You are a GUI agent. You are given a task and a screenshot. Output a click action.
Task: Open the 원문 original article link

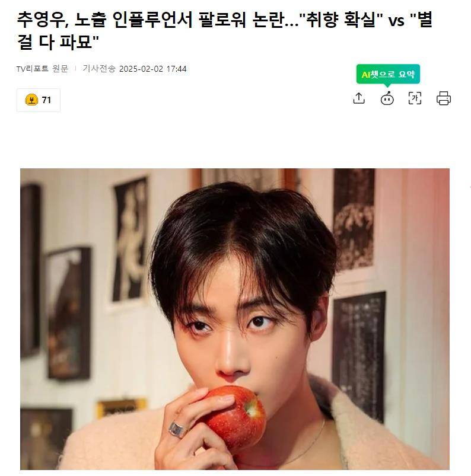point(60,69)
